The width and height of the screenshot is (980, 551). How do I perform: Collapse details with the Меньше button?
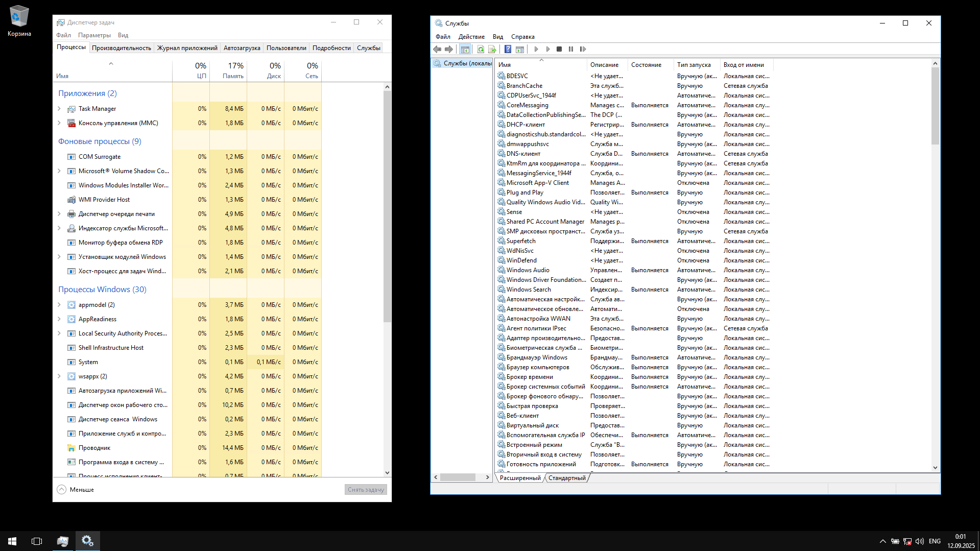(x=75, y=489)
